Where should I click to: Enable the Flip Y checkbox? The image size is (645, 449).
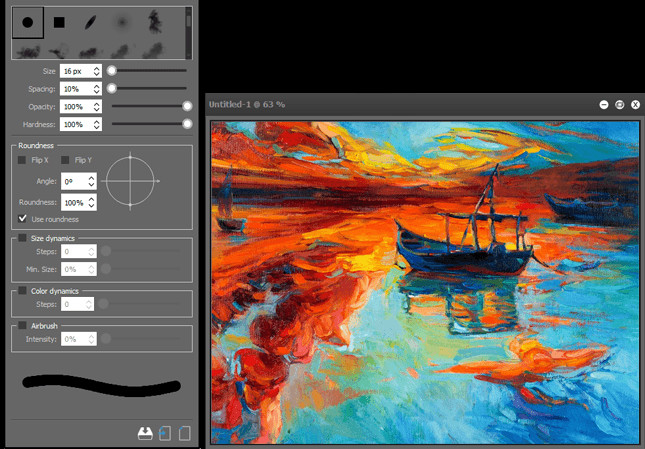[x=65, y=160]
